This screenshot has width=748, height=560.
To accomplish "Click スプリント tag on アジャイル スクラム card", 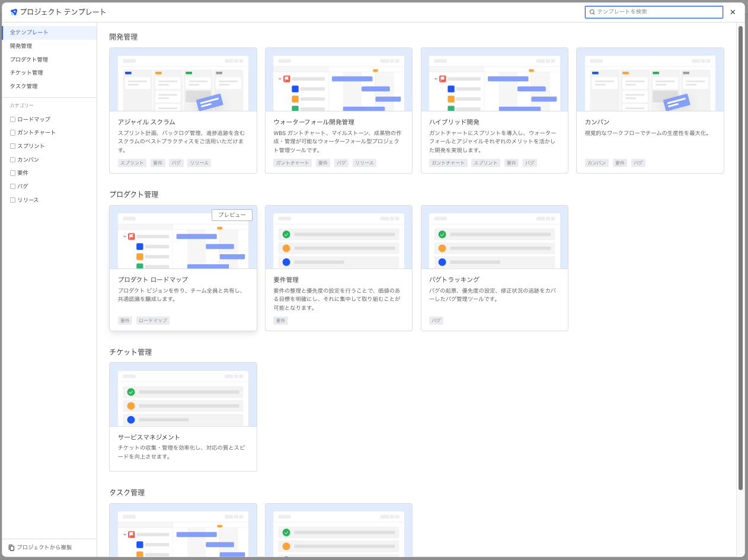I will pyautogui.click(x=132, y=163).
